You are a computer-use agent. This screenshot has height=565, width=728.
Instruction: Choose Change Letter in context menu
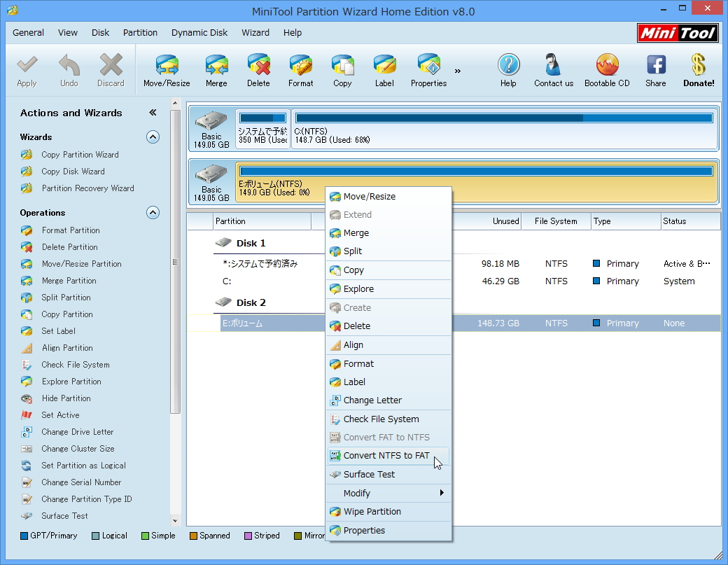pyautogui.click(x=388, y=400)
